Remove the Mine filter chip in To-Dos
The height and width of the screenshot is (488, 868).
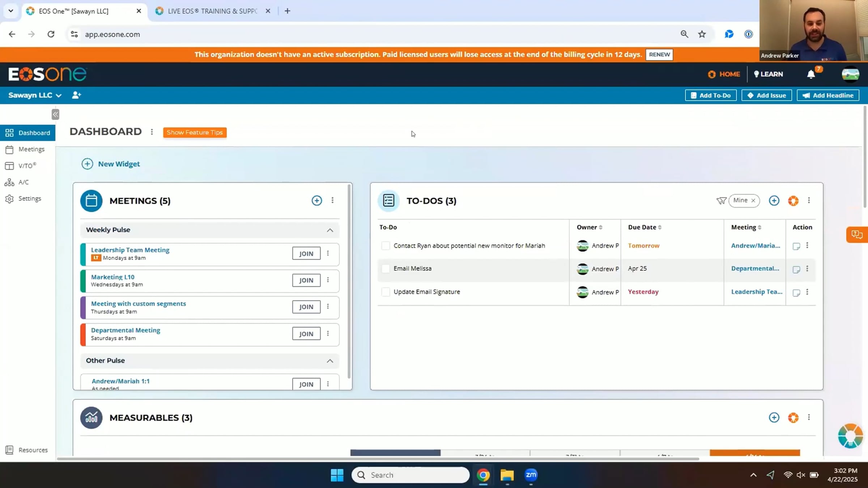click(x=753, y=201)
